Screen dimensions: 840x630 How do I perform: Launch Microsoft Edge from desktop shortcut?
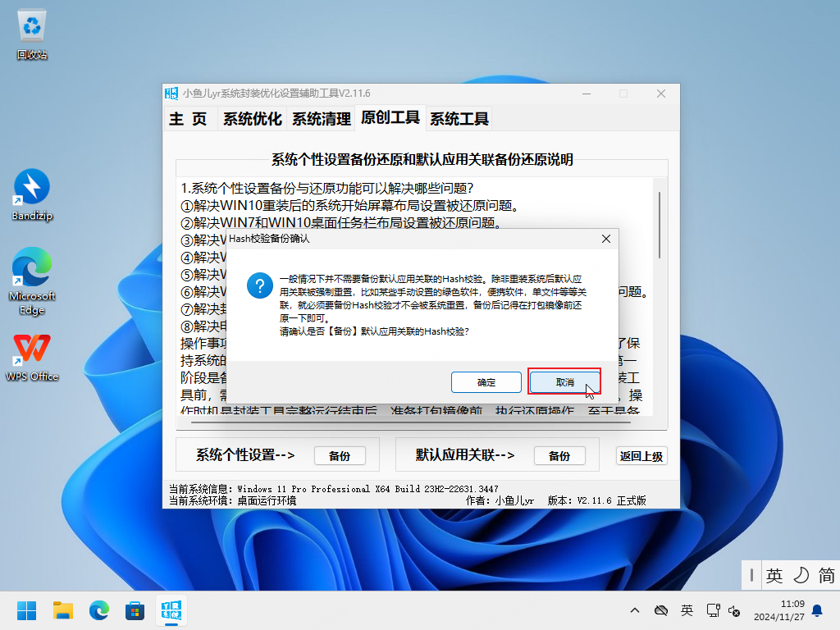pyautogui.click(x=32, y=281)
